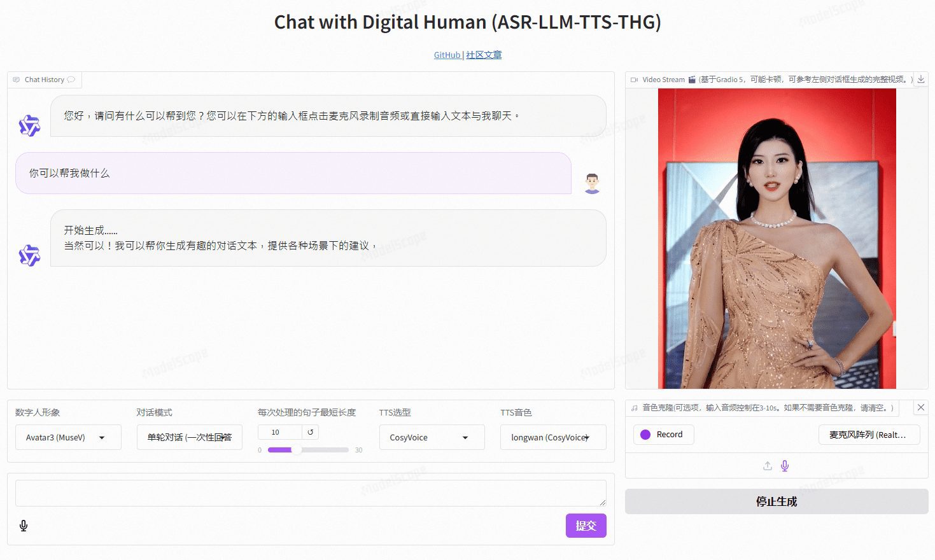Select the upload audio source icon
The height and width of the screenshot is (560, 935).
coord(768,466)
